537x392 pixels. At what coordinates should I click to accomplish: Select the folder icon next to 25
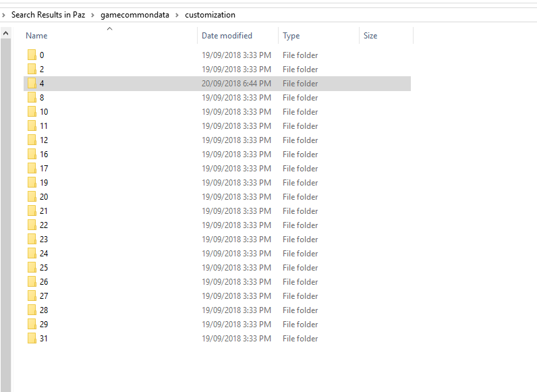[x=32, y=268]
